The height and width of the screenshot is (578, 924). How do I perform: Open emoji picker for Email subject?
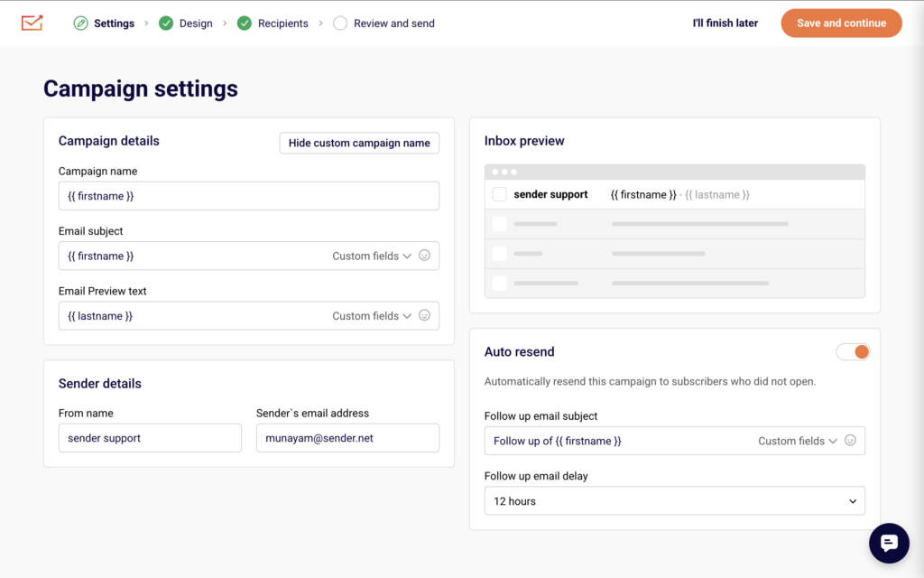[x=424, y=256]
